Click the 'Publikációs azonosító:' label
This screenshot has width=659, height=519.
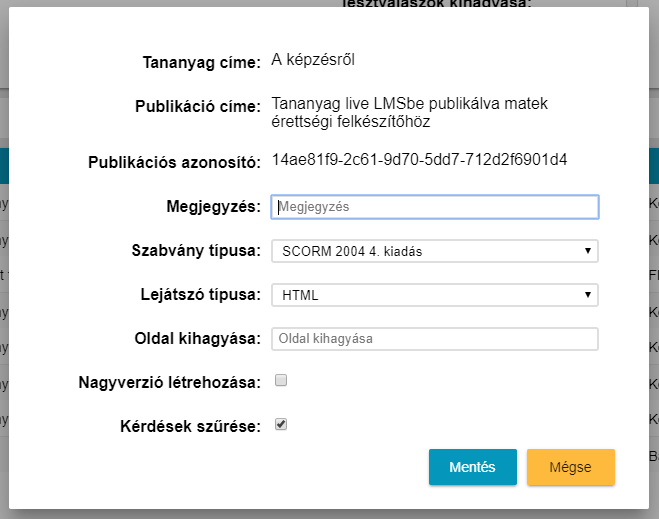click(x=174, y=162)
